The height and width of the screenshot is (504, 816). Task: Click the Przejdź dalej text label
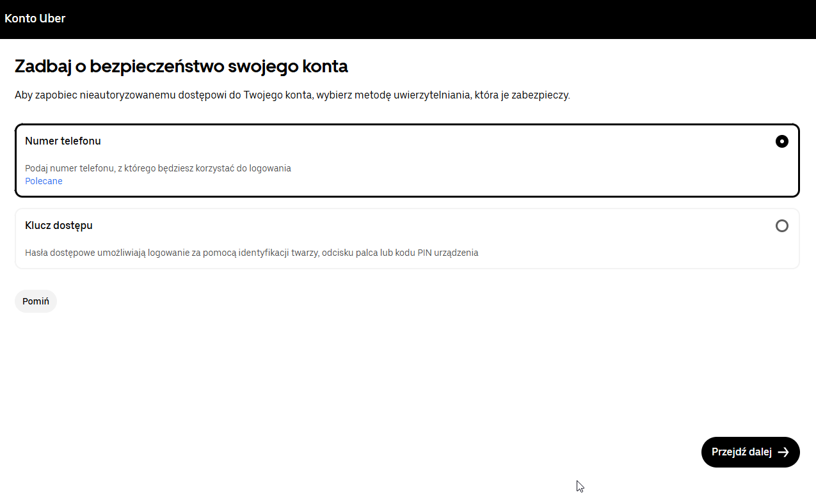(741, 452)
